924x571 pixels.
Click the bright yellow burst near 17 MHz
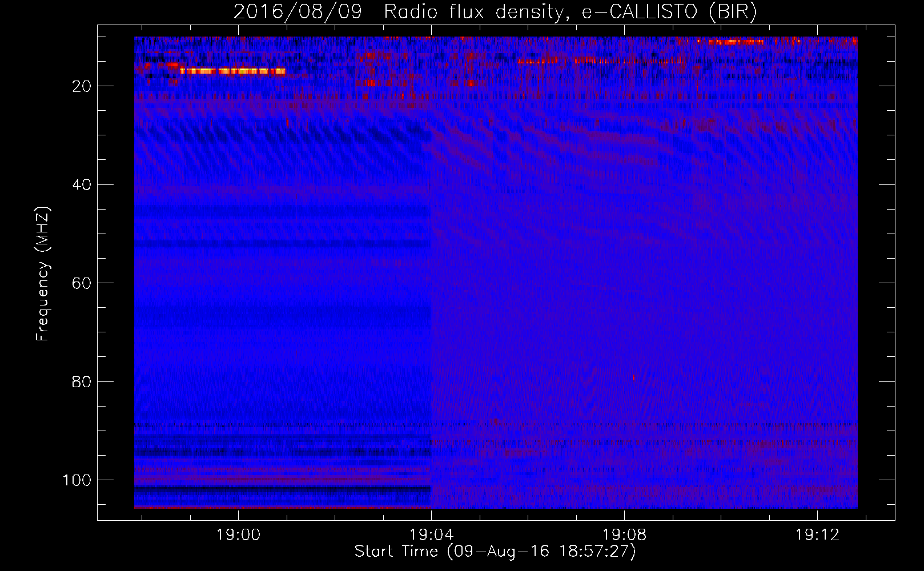coord(232,71)
